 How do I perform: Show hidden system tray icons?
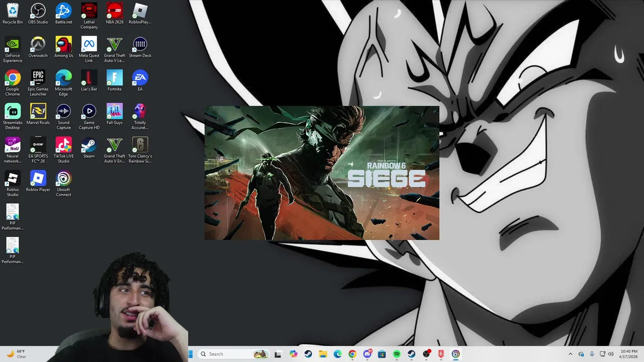click(570, 354)
